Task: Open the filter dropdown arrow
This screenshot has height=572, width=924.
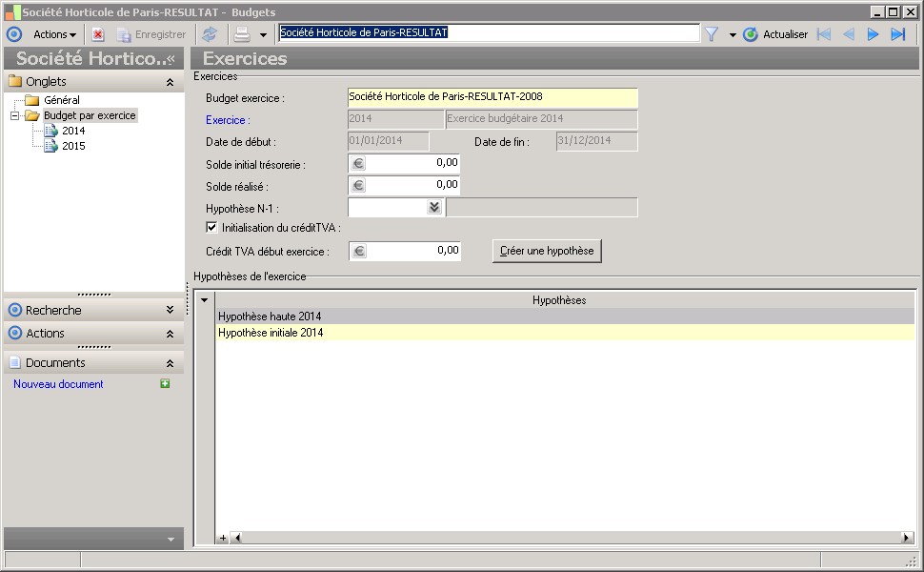Action: tap(733, 35)
